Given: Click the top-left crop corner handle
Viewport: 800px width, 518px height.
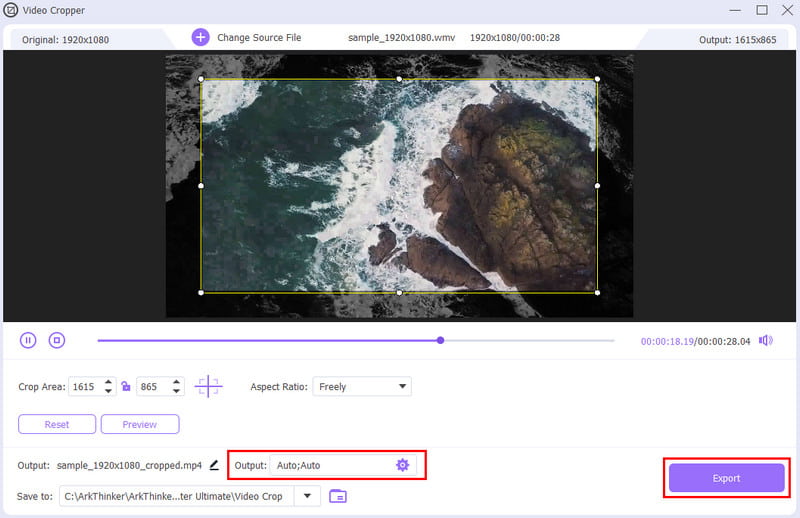Looking at the screenshot, I should 201,79.
